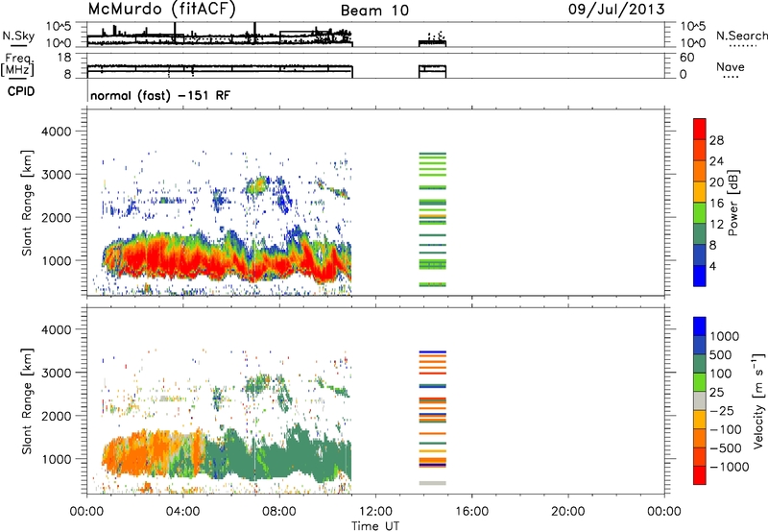
Task: Click the '20:00' time axis label
Action: coord(567,512)
